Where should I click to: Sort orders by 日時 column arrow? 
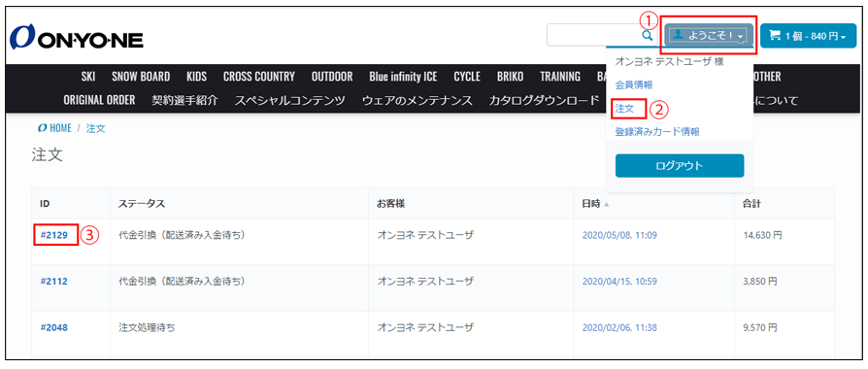click(x=606, y=204)
